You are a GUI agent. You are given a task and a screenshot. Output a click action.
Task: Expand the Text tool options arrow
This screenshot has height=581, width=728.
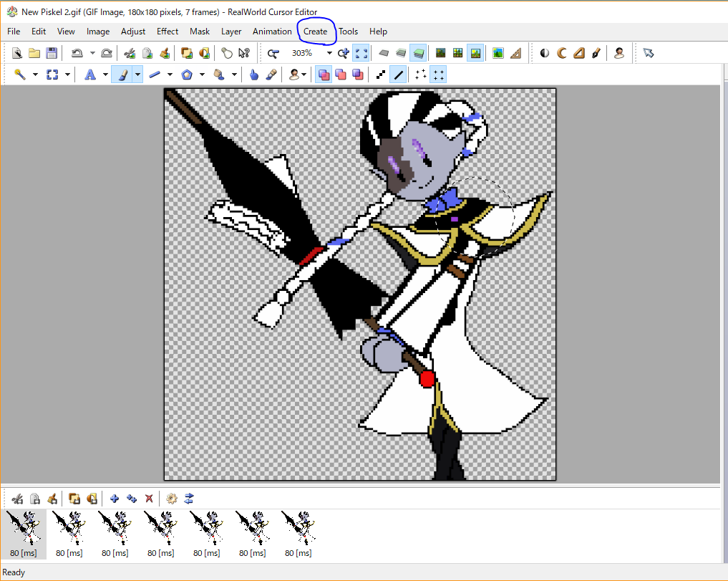pos(105,75)
